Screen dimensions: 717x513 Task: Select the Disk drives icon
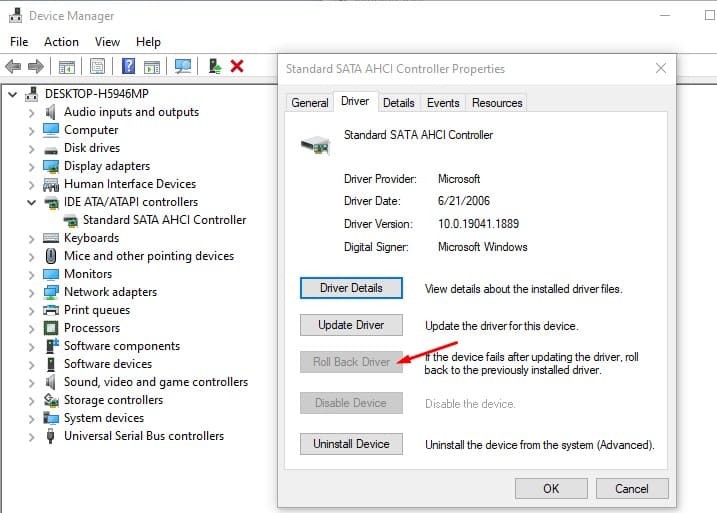[x=51, y=149]
